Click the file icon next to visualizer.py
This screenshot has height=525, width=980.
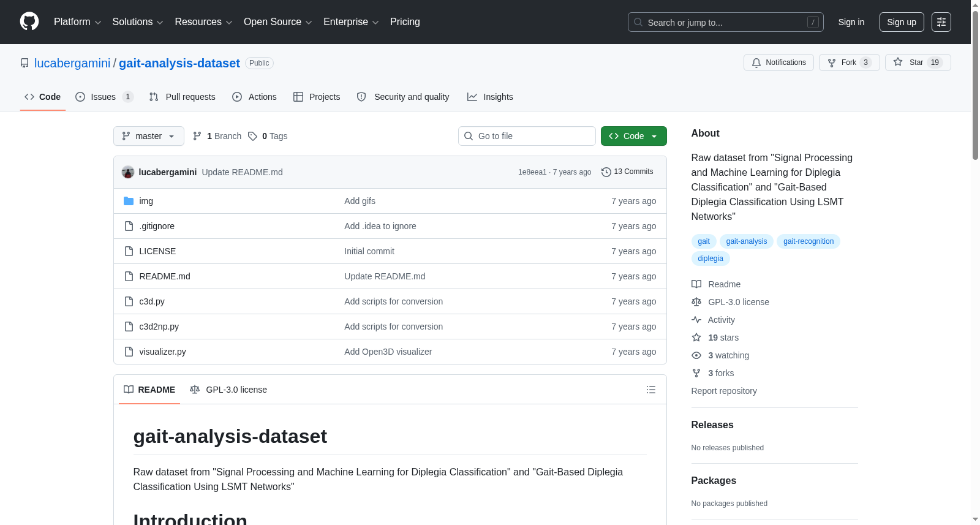(x=129, y=352)
